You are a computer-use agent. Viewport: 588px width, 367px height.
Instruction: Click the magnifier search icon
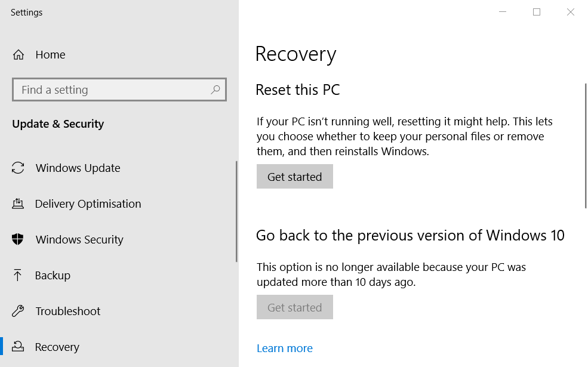pyautogui.click(x=216, y=90)
